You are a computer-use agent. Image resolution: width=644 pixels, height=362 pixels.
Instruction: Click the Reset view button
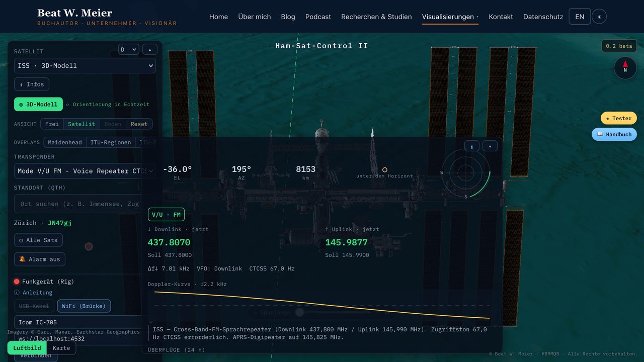coord(139,124)
